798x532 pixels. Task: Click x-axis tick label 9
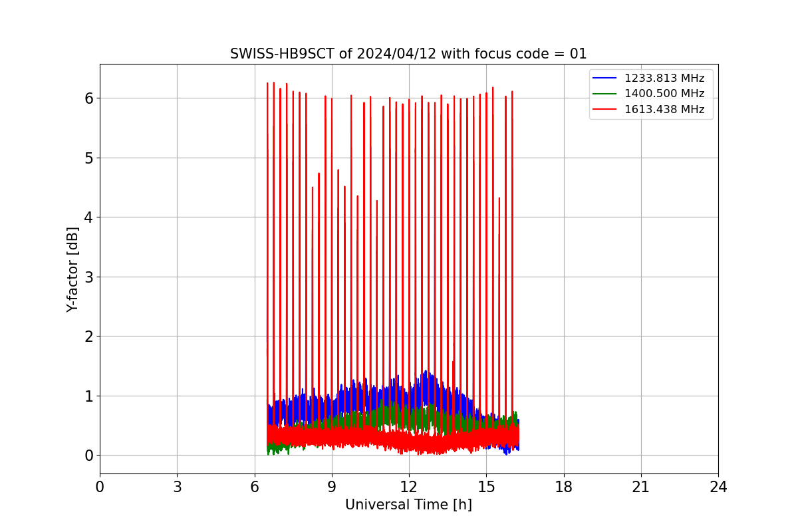[332, 487]
